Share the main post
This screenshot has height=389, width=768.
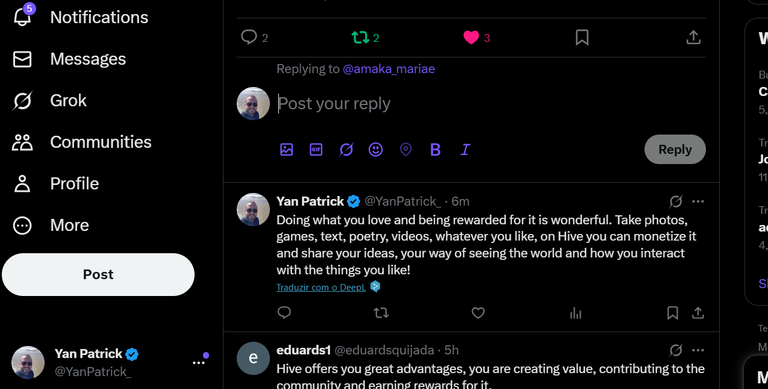[693, 38]
